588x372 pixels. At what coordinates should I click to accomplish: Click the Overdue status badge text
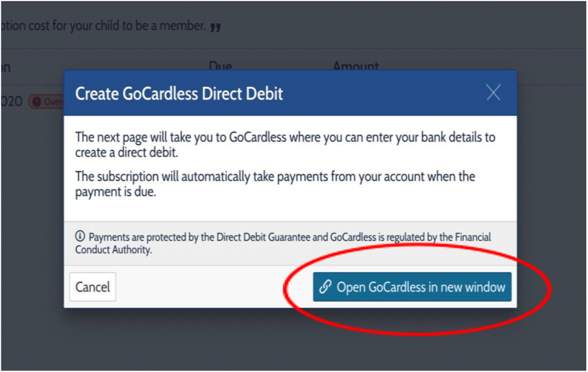pos(53,102)
